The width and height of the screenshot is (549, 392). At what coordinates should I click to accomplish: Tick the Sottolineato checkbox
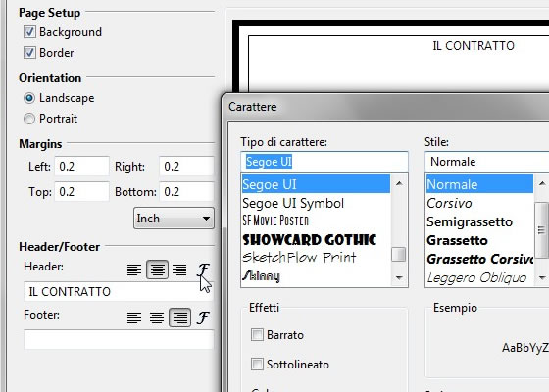pos(257,364)
